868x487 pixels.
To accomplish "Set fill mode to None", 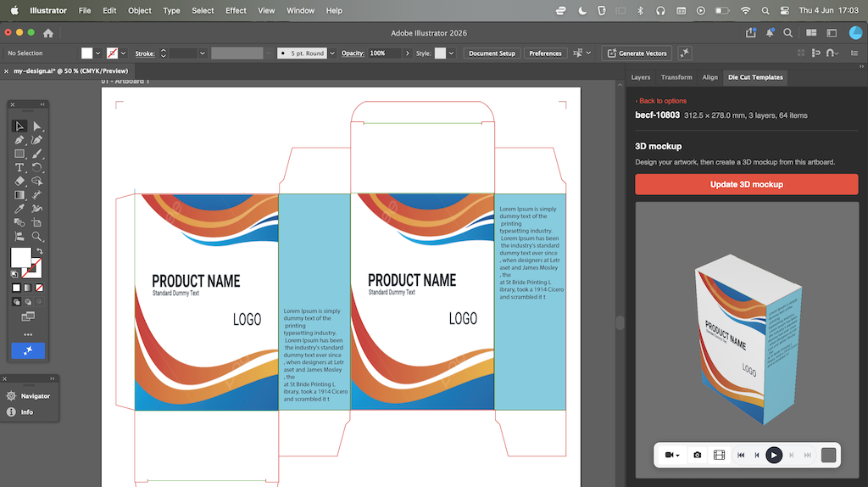I will pos(39,288).
